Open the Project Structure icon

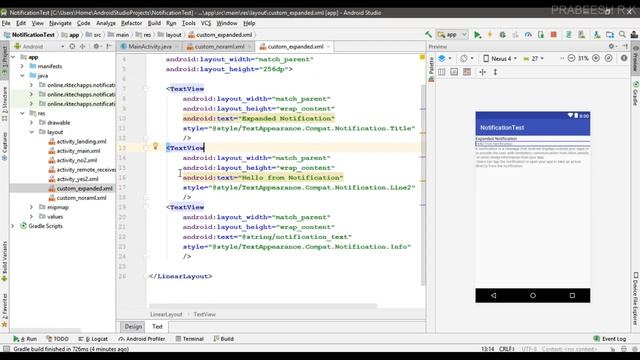tap(609, 35)
